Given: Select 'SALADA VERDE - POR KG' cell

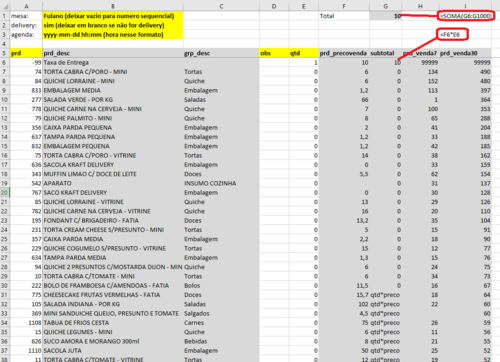Looking at the screenshot, I should [x=113, y=100].
